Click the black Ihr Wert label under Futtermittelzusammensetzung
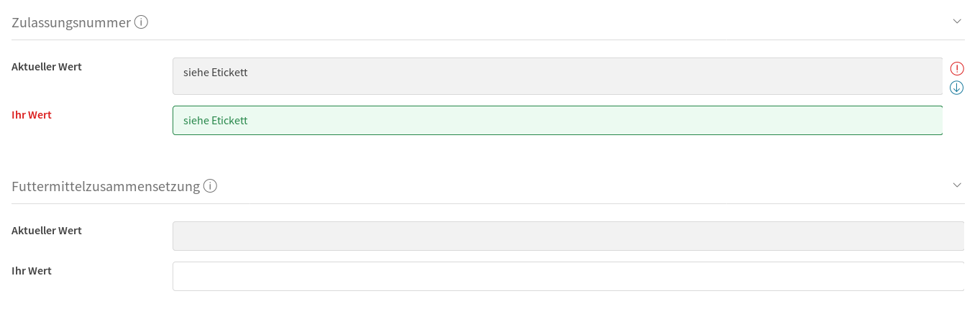Image resolution: width=980 pixels, height=309 pixels. coord(32,271)
